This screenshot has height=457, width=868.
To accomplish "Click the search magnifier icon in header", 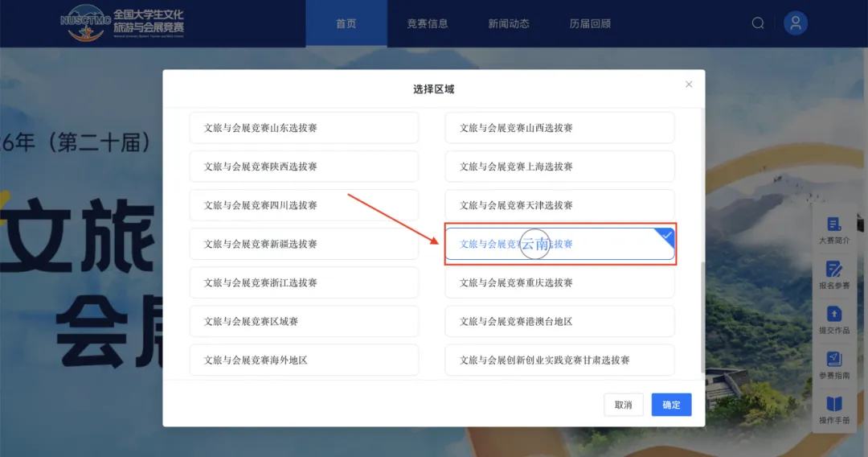I will click(x=758, y=23).
